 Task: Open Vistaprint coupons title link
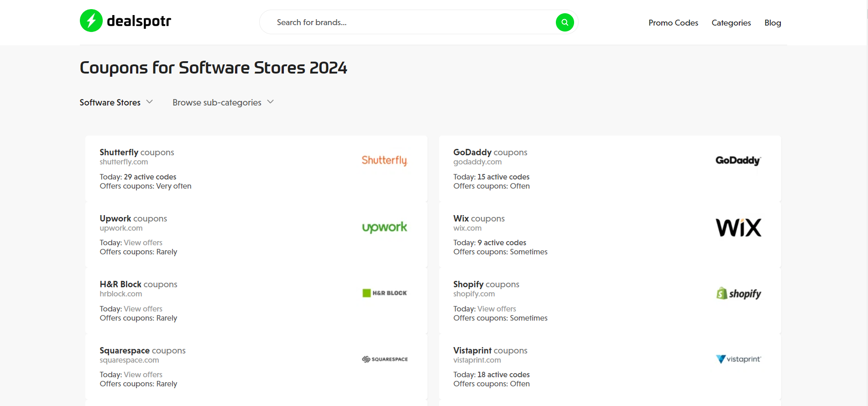[490, 350]
